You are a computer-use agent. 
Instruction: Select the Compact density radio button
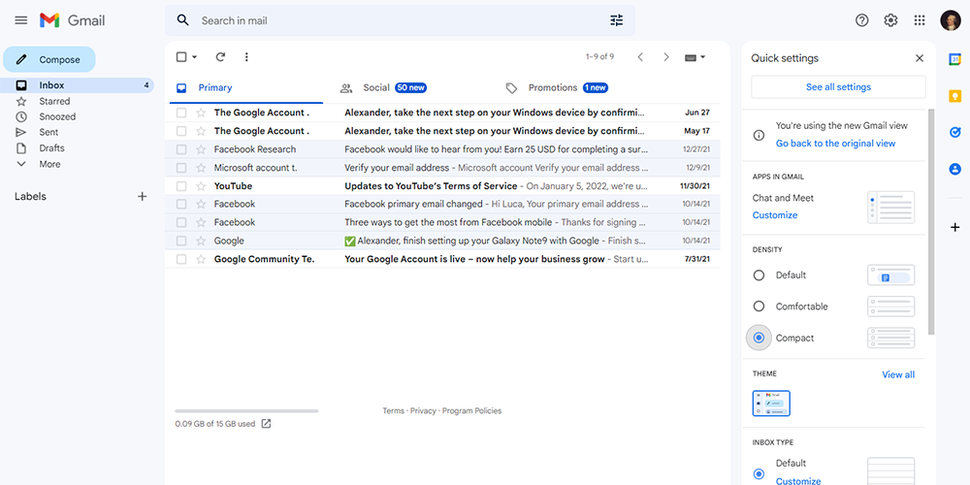[758, 338]
